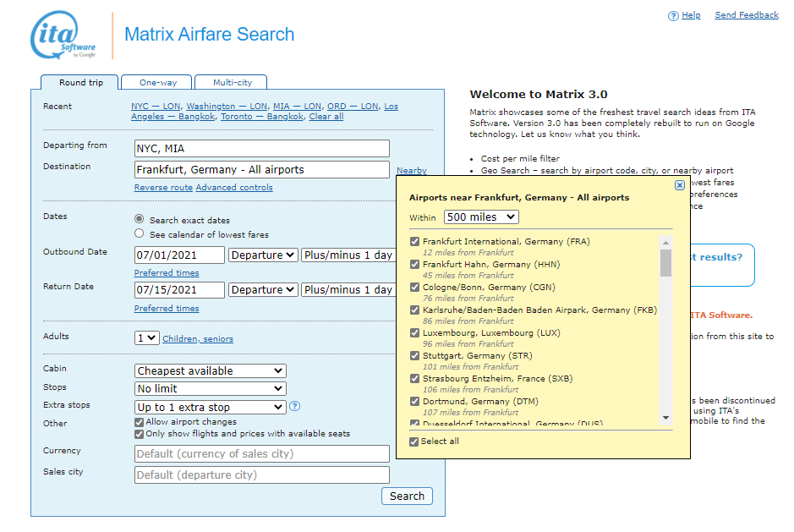Select recent search Washington — LON
Screen dimensions: 794x532
tap(227, 107)
